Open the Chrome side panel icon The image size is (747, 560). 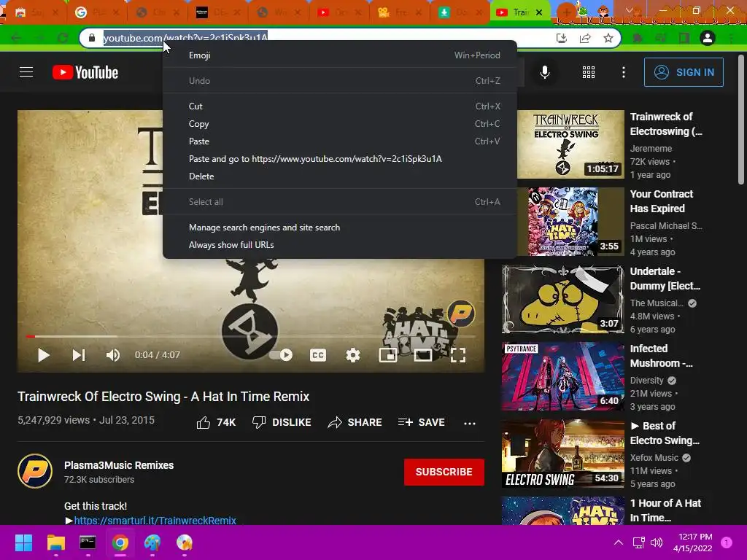pos(684,38)
